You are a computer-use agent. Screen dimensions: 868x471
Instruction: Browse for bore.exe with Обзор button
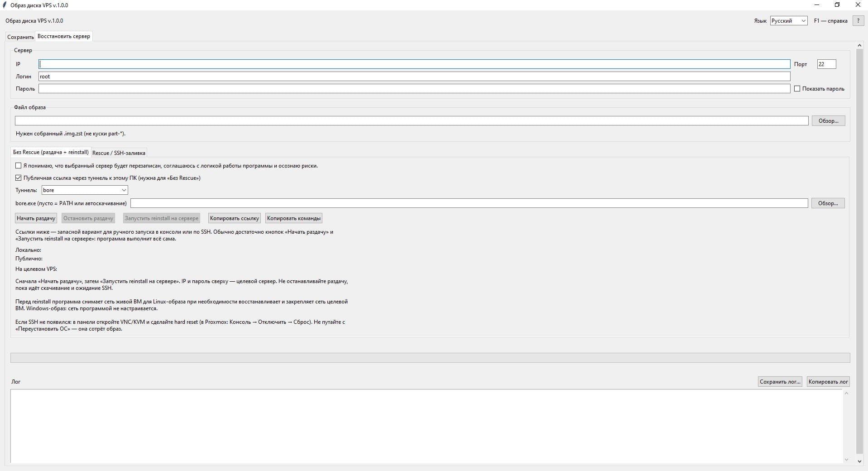click(x=828, y=203)
